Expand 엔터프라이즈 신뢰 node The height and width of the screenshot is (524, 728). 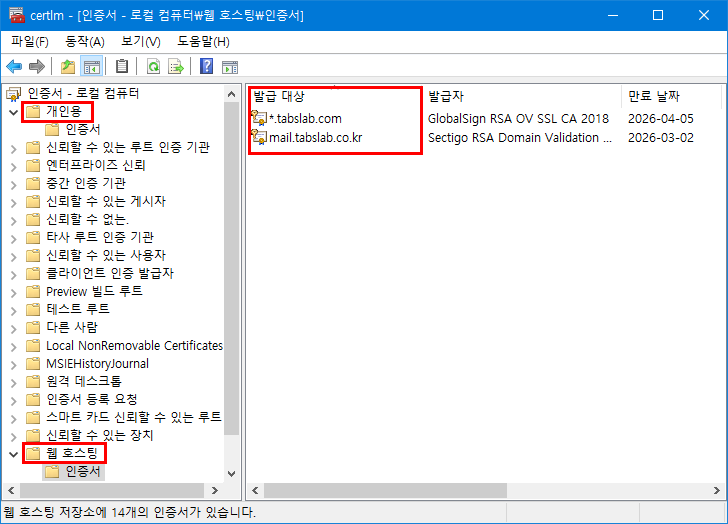tap(13, 167)
